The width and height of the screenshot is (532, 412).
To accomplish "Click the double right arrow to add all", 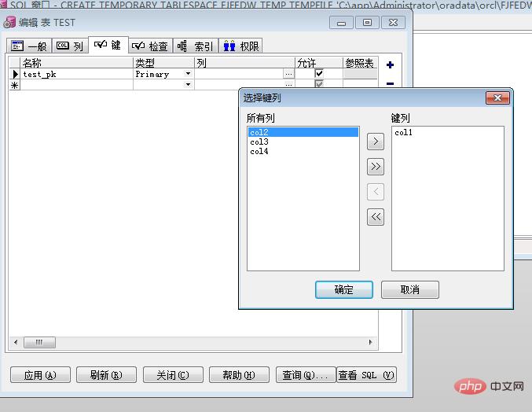I will (376, 167).
